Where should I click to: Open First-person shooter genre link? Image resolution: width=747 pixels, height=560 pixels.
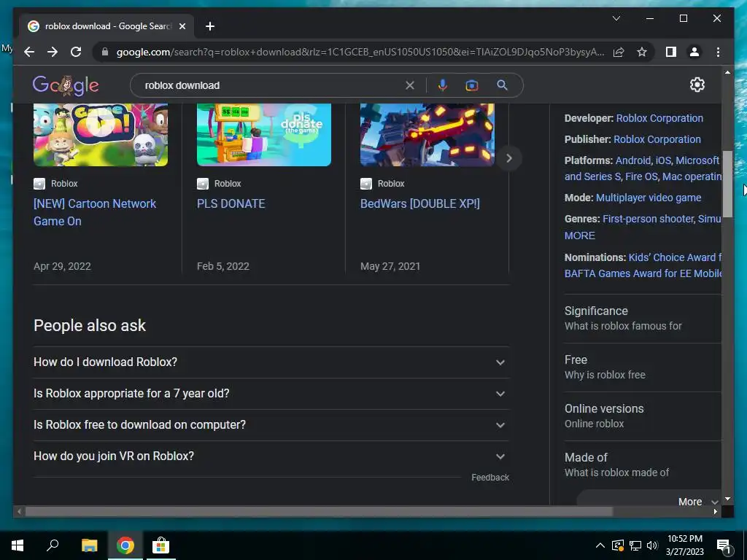pos(649,219)
